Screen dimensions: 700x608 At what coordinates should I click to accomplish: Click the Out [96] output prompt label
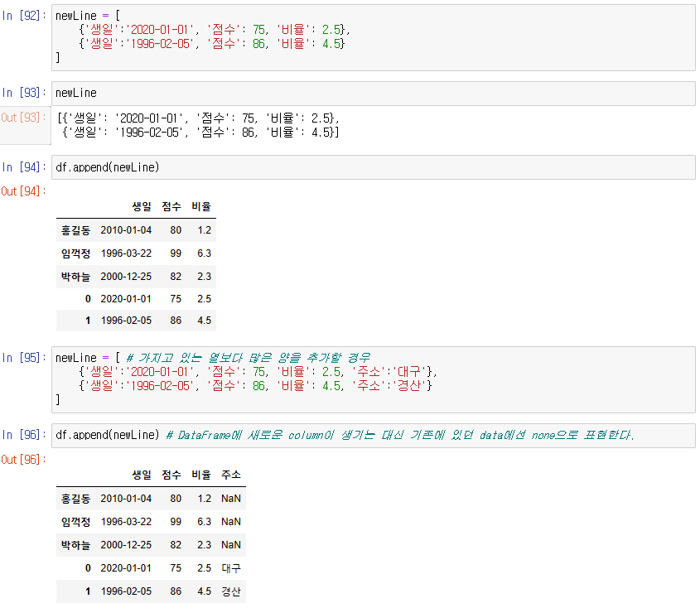[23, 460]
